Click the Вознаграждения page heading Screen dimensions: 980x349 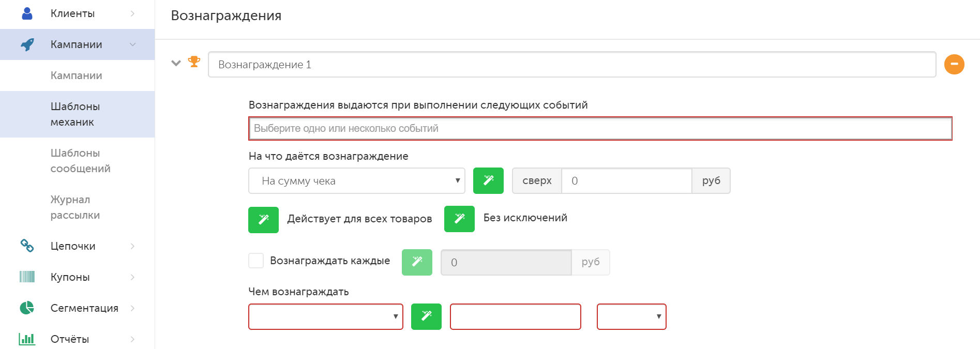tap(226, 16)
